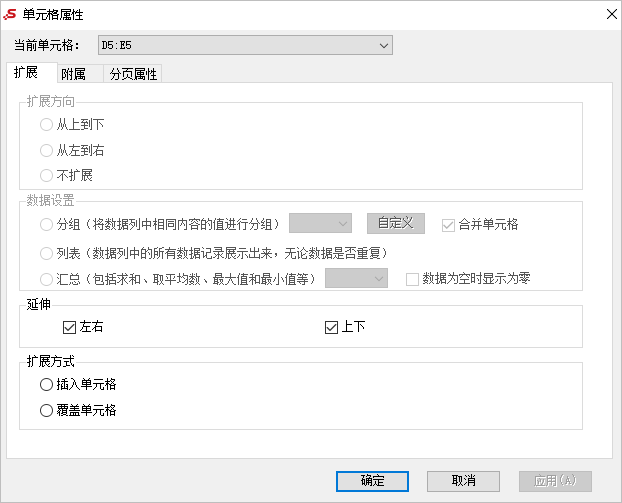This screenshot has height=503, width=622.
Task: Click the red S application icon in title bar
Action: pyautogui.click(x=10, y=14)
